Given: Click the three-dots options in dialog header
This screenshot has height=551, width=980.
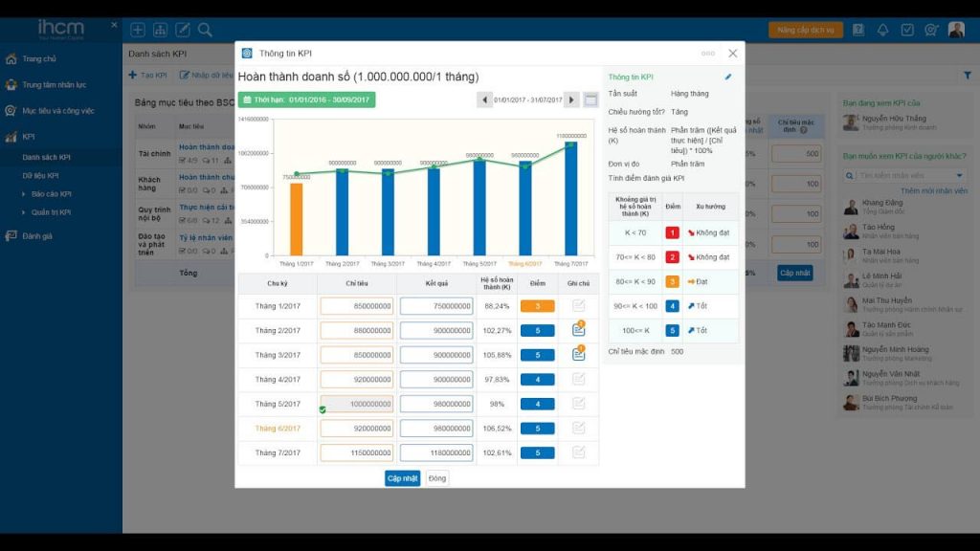Looking at the screenshot, I should point(707,54).
